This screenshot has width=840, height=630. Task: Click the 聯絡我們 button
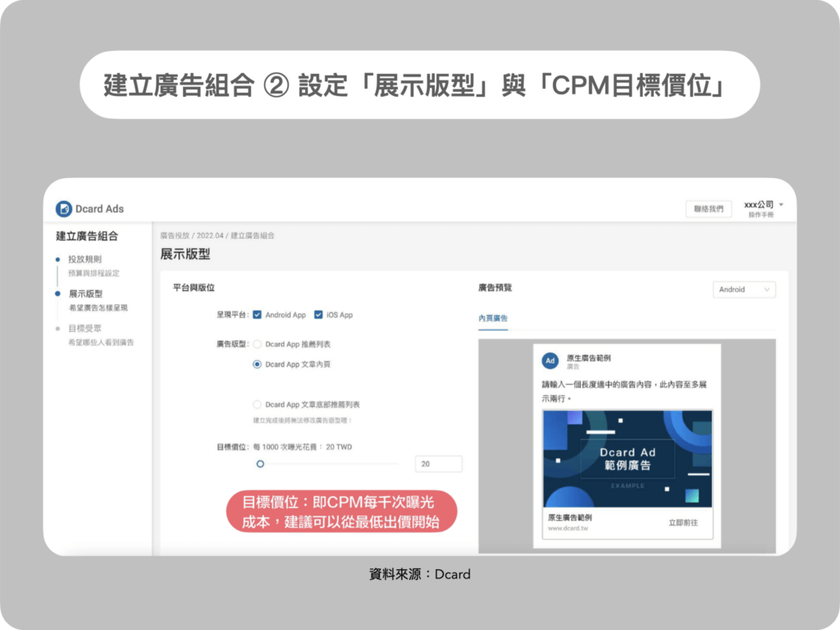point(709,209)
